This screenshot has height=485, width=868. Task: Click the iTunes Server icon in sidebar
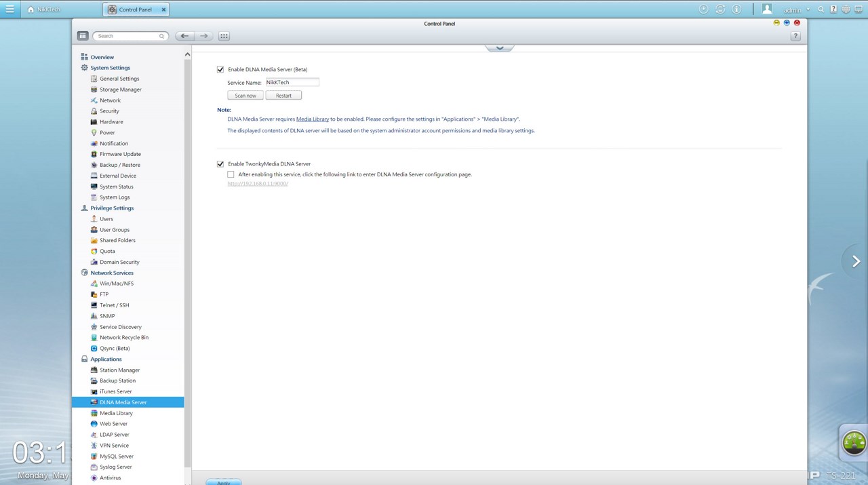tap(94, 391)
